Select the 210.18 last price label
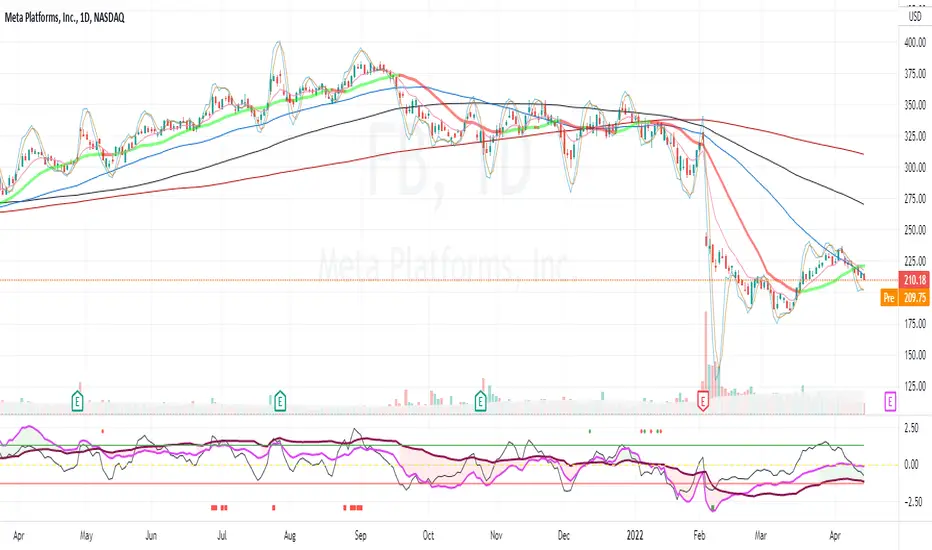Image resolution: width=932 pixels, height=550 pixels. pyautogui.click(x=915, y=280)
